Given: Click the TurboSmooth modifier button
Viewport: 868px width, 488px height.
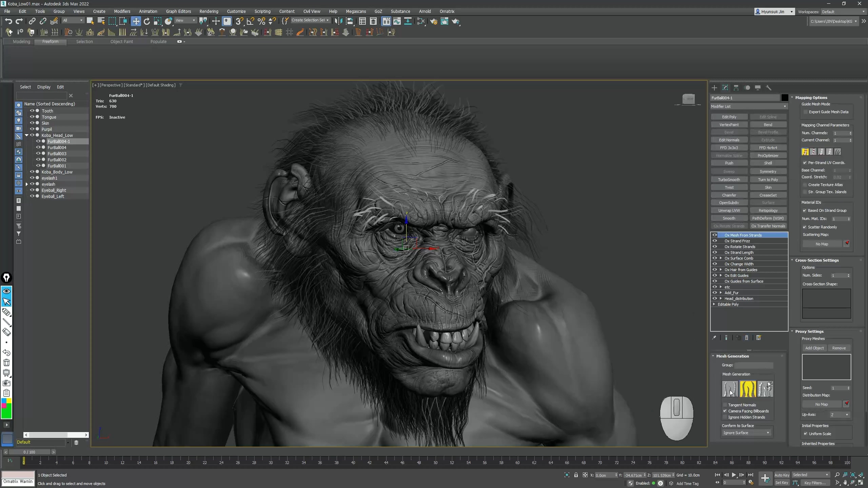Looking at the screenshot, I should 729,180.
